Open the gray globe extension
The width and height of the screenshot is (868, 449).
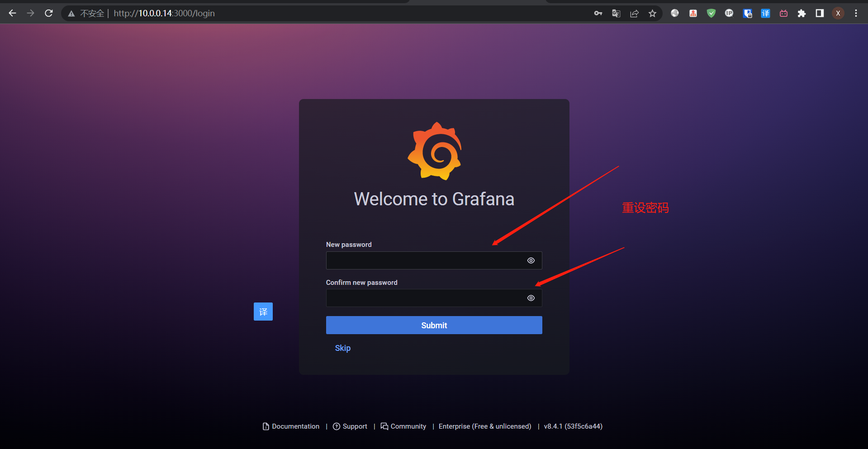[675, 13]
